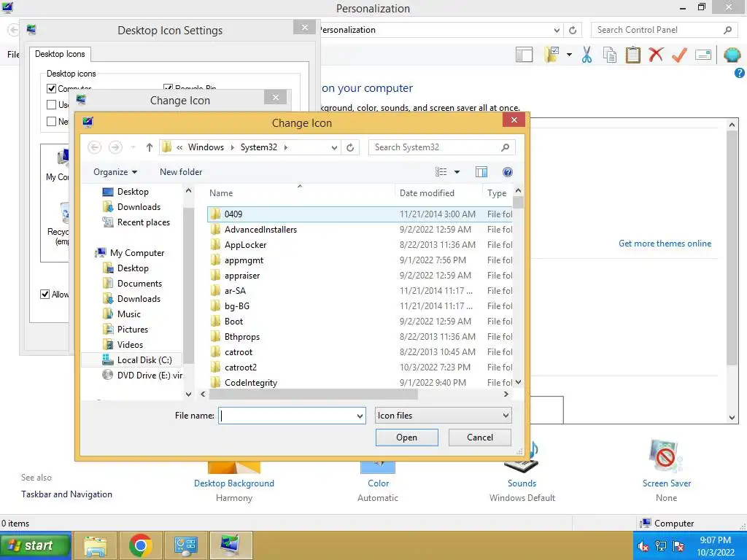Image resolution: width=747 pixels, height=560 pixels.
Task: Check the Network desktop icon checkbox
Action: pos(52,122)
